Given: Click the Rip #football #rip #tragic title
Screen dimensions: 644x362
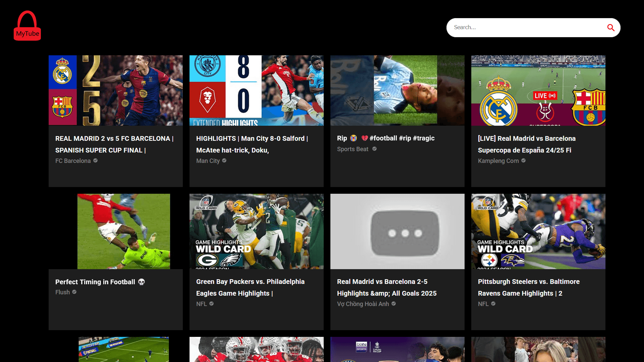Looking at the screenshot, I should click(x=386, y=138).
